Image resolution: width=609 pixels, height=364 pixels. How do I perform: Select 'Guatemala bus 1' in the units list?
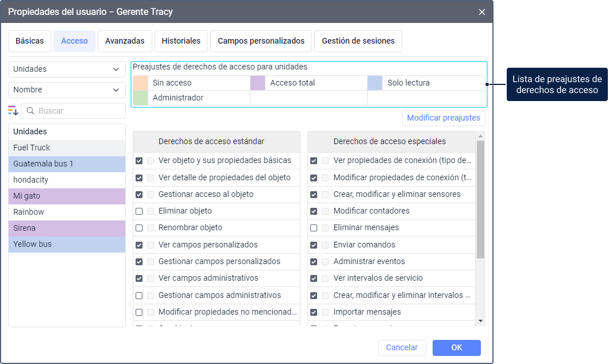click(67, 164)
